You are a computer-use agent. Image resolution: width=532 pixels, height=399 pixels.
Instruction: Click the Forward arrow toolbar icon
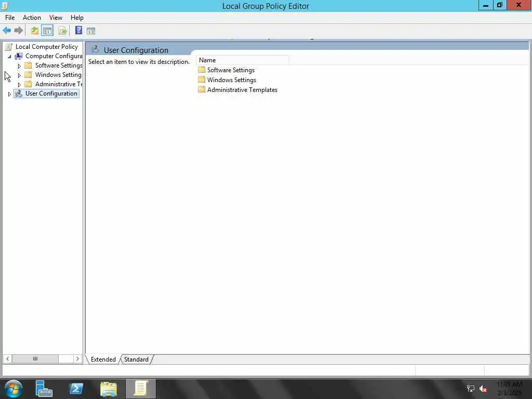tap(19, 31)
